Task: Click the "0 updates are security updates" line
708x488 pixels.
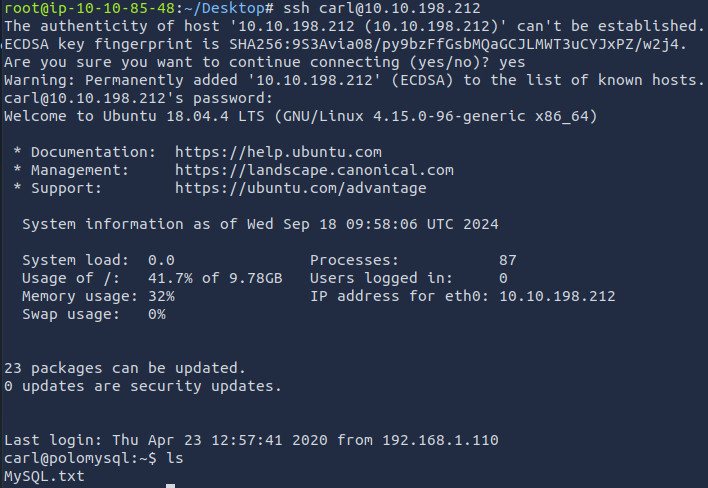Action: pyautogui.click(x=143, y=386)
